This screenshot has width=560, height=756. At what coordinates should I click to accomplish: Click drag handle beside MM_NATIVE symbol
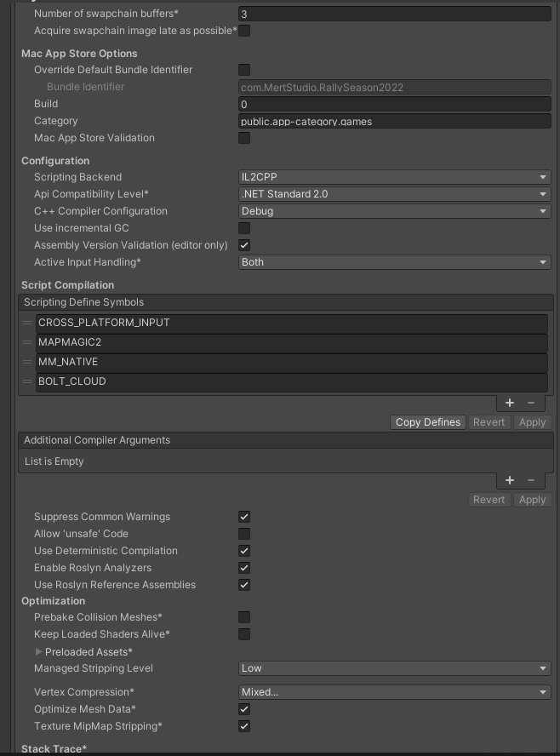tap(28, 362)
